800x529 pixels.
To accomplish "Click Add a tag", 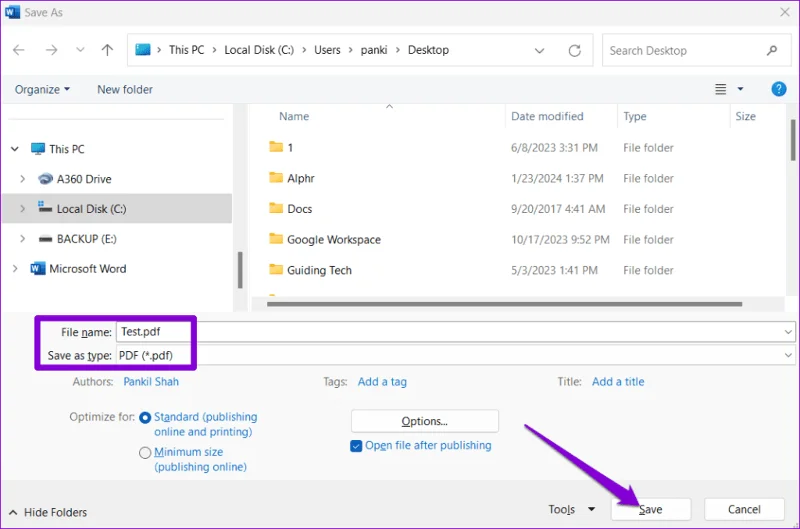I will (x=382, y=382).
